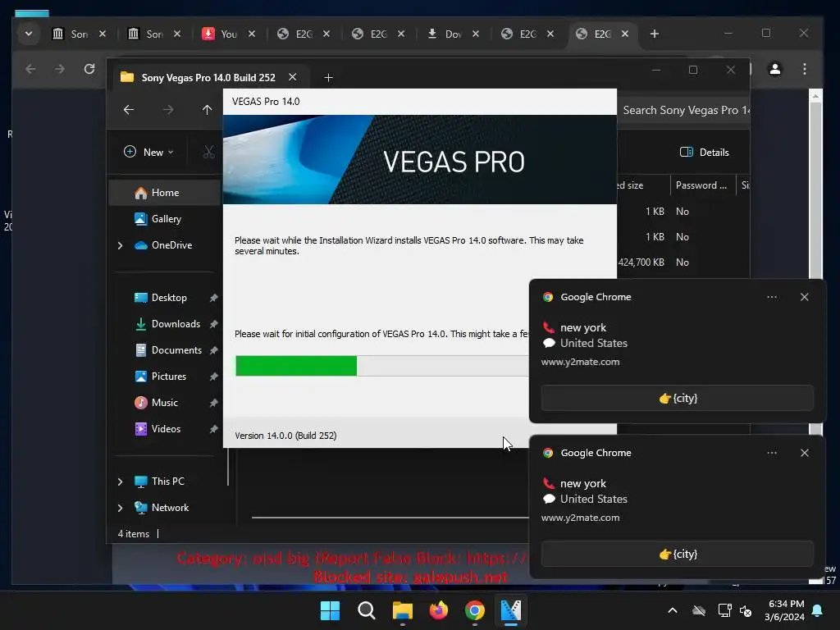Go forward in Chrome

coord(60,69)
